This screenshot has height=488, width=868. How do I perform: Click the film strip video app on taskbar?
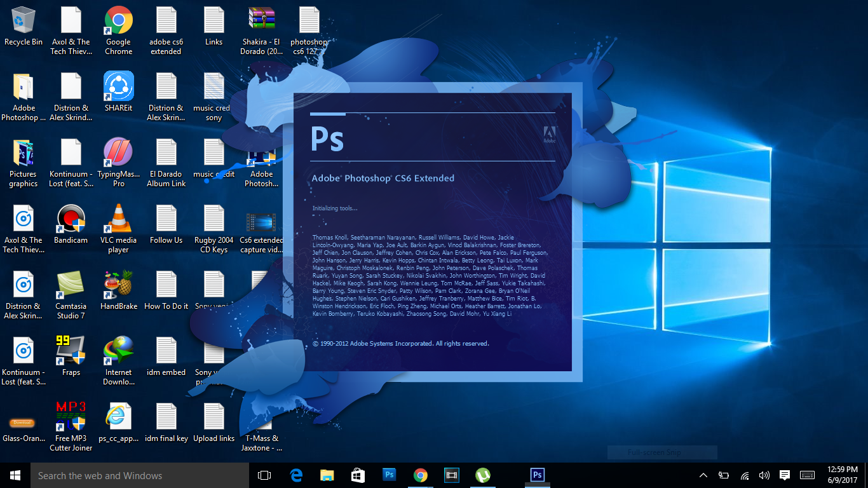click(451, 475)
